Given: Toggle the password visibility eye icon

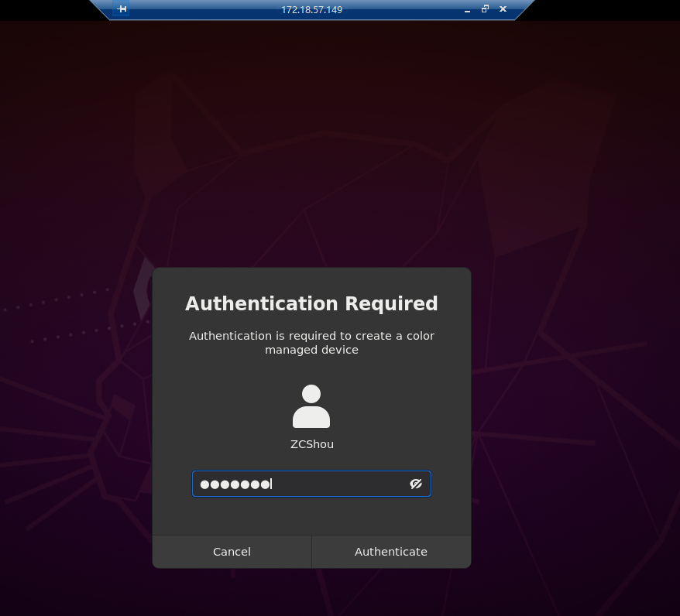Looking at the screenshot, I should point(416,484).
